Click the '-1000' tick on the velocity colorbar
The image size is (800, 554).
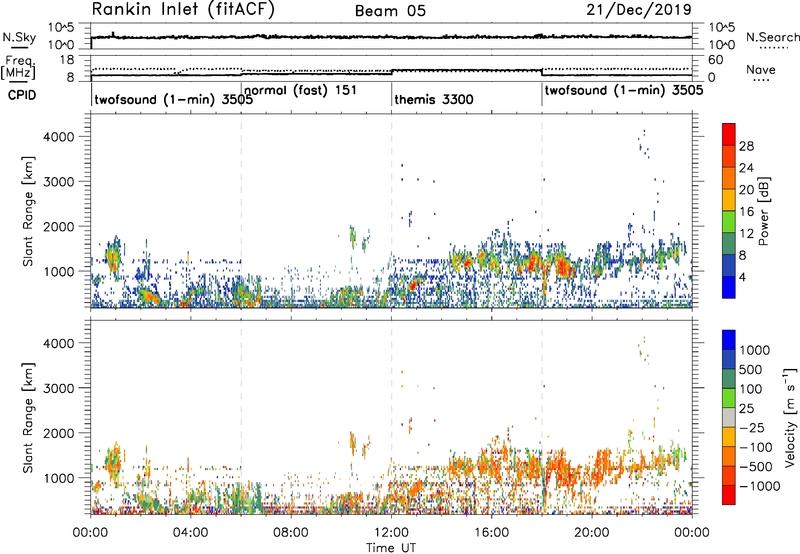[760, 486]
